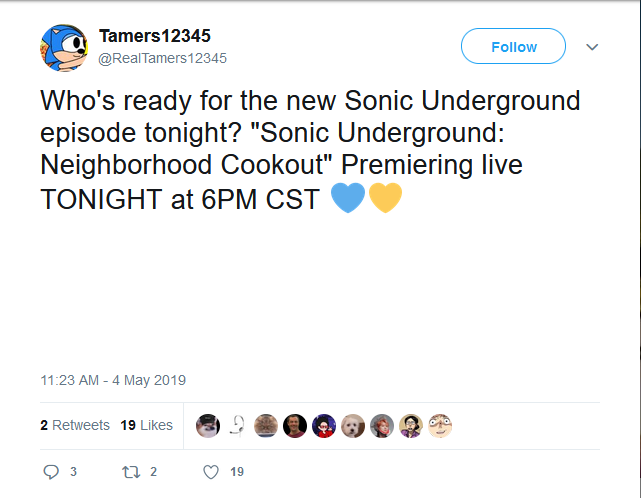Viewport: 641px width, 498px height.
Task: Expand the tweet options chevron menu
Action: [x=591, y=47]
